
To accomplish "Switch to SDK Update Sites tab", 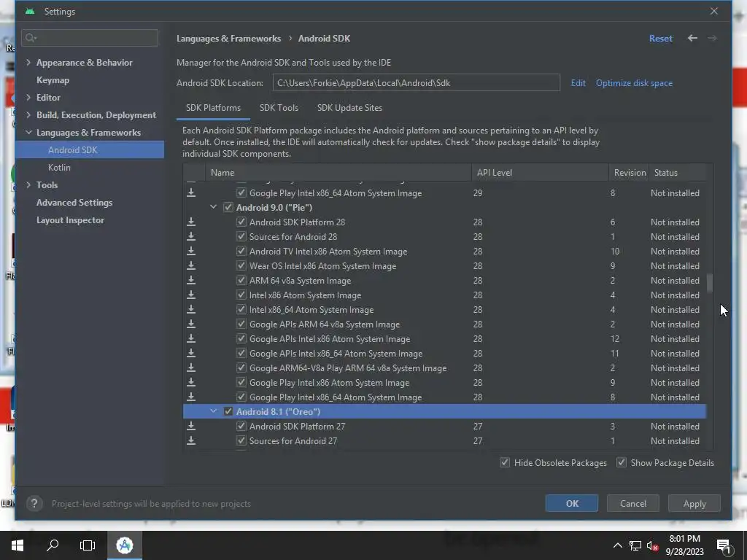I will pyautogui.click(x=349, y=108).
